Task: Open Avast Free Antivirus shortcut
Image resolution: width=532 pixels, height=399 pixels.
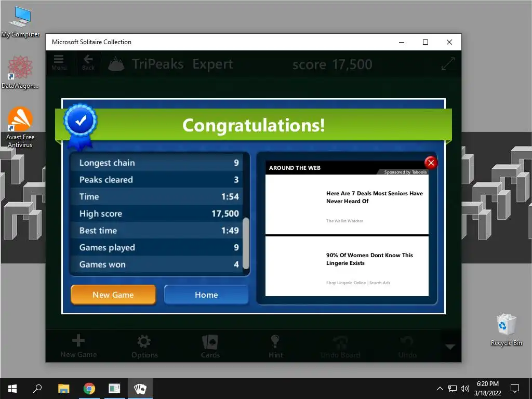Action: (x=20, y=127)
